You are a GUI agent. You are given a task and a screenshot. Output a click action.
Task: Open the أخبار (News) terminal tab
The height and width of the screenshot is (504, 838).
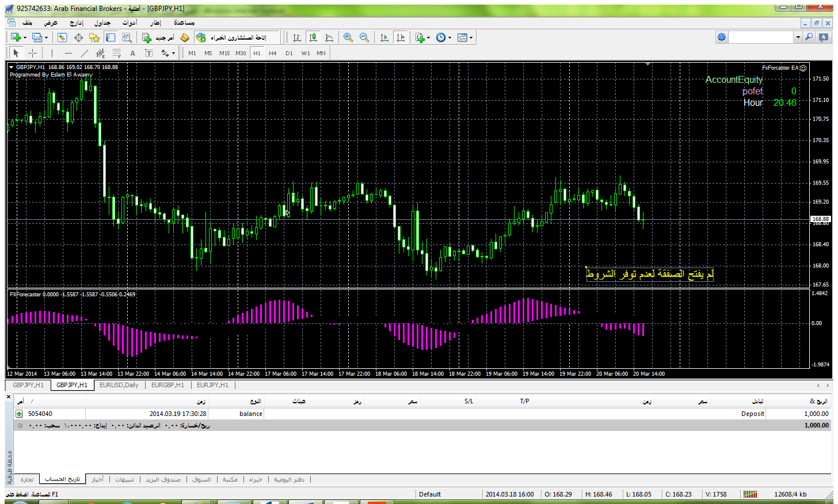click(97, 479)
